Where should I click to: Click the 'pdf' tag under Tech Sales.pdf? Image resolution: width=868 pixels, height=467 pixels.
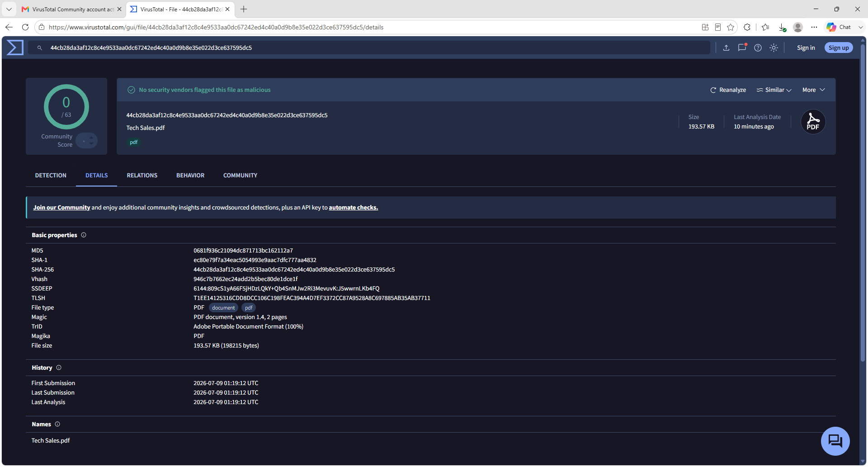tap(134, 142)
